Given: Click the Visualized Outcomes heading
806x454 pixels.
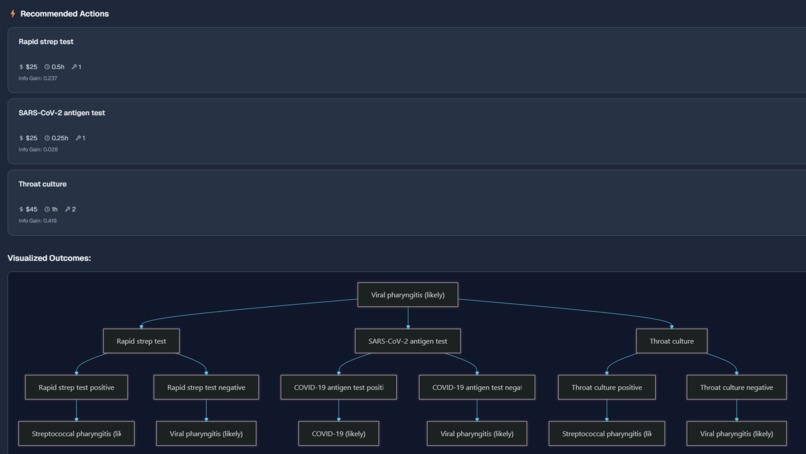Looking at the screenshot, I should [49, 258].
